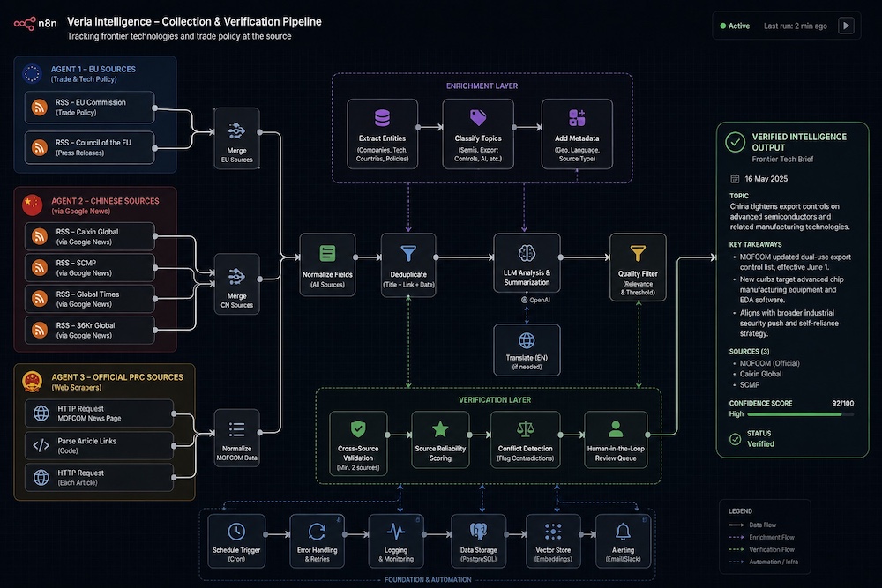This screenshot has width=882, height=588.
Task: Click the VERIFICATION LAYER heading
Action: click(495, 399)
